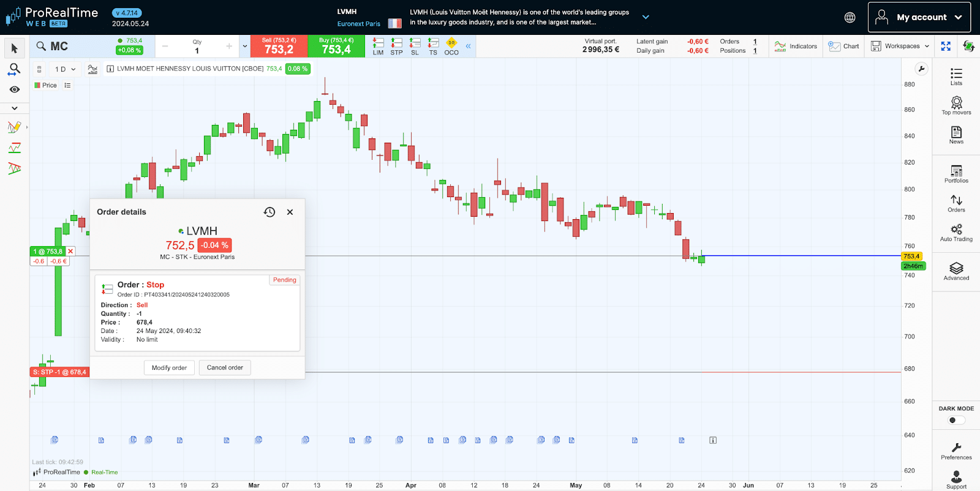This screenshot has width=980, height=491.
Task: Open the Workspaces dropdown
Action: (900, 47)
